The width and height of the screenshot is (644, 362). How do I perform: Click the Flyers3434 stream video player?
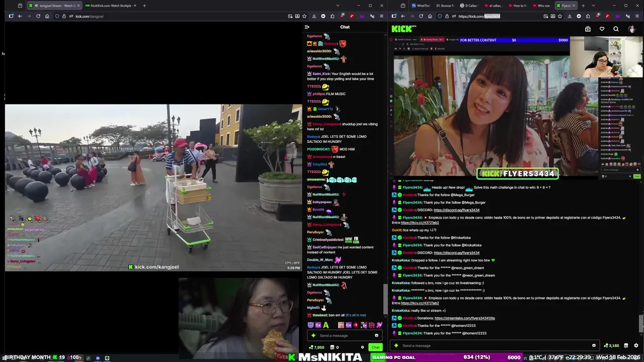(x=516, y=107)
